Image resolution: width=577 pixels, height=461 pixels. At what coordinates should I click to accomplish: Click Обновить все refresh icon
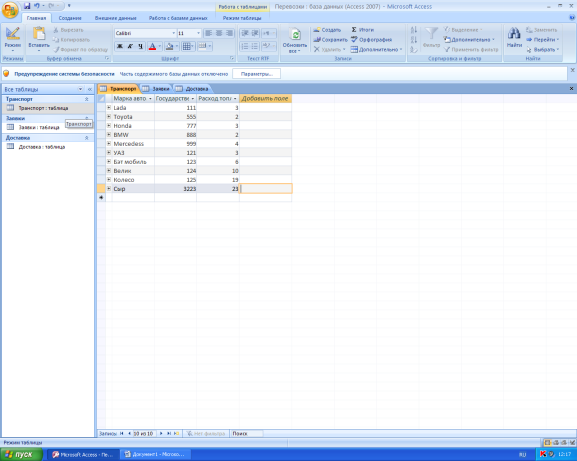[x=295, y=35]
